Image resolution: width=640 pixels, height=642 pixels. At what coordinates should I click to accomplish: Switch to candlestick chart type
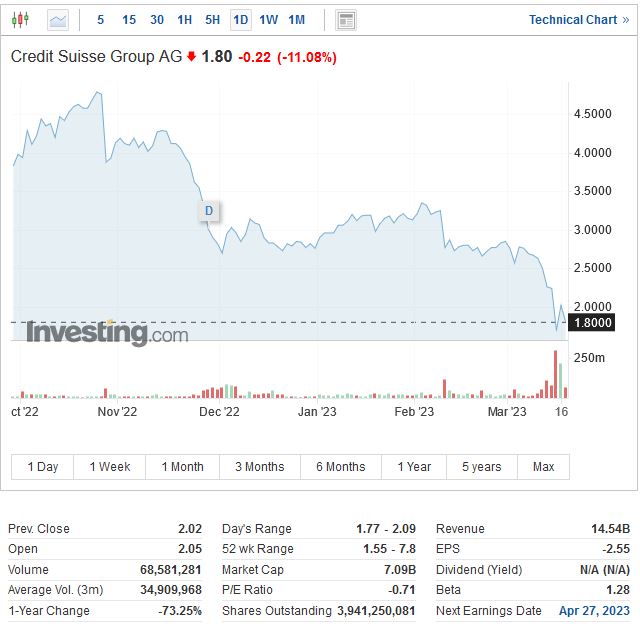pyautogui.click(x=21, y=20)
